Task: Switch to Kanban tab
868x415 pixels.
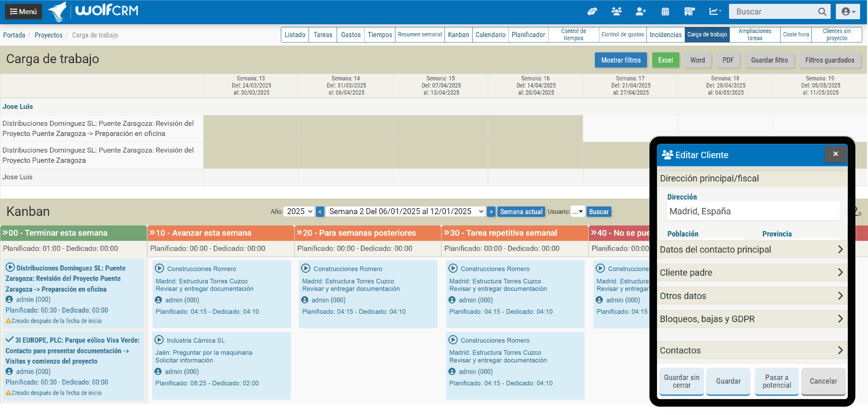Action: (x=458, y=35)
